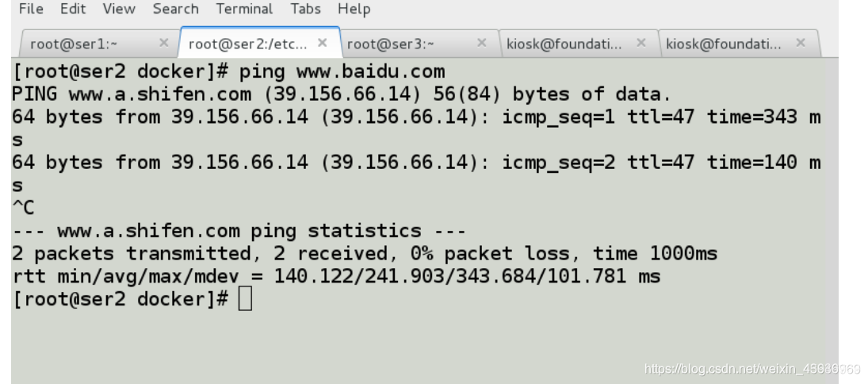868x384 pixels.
Task: Click the blog.csdn.net watermark link
Action: click(x=751, y=368)
